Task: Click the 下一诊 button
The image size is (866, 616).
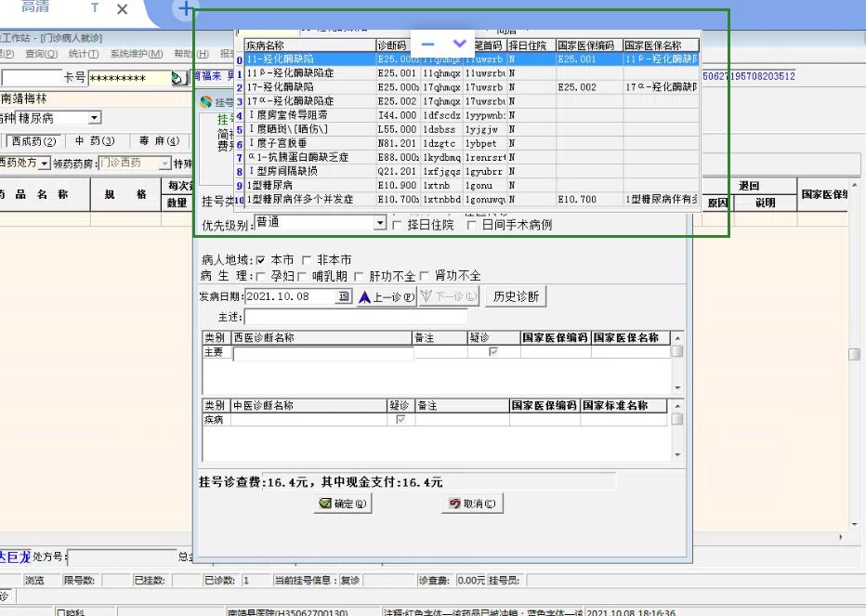Action: click(x=449, y=297)
